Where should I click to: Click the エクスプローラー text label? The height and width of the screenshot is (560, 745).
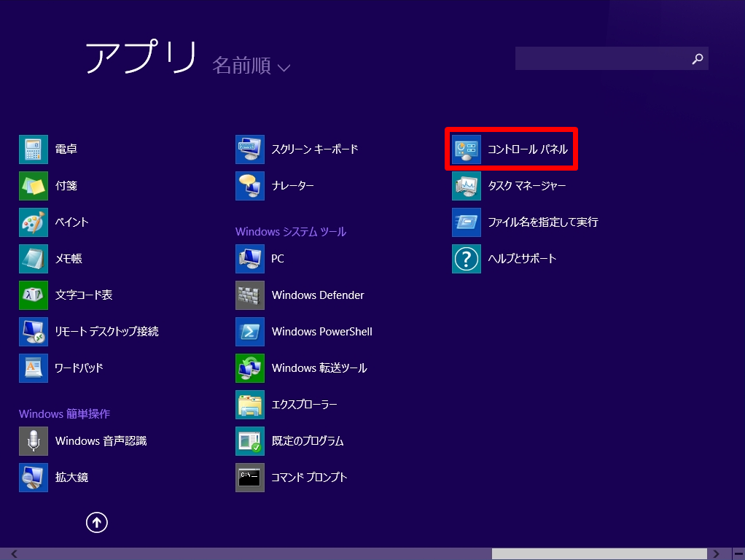pyautogui.click(x=304, y=405)
